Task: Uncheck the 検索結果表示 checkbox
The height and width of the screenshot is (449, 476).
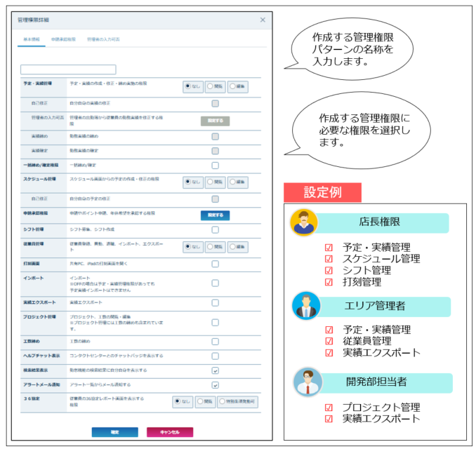Action: coord(216,370)
